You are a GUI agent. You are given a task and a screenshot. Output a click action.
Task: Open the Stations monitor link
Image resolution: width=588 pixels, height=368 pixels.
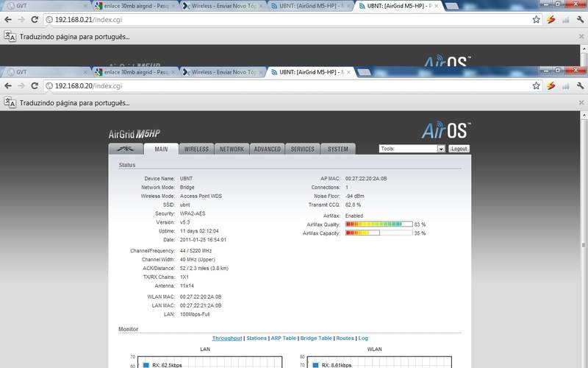256,339
